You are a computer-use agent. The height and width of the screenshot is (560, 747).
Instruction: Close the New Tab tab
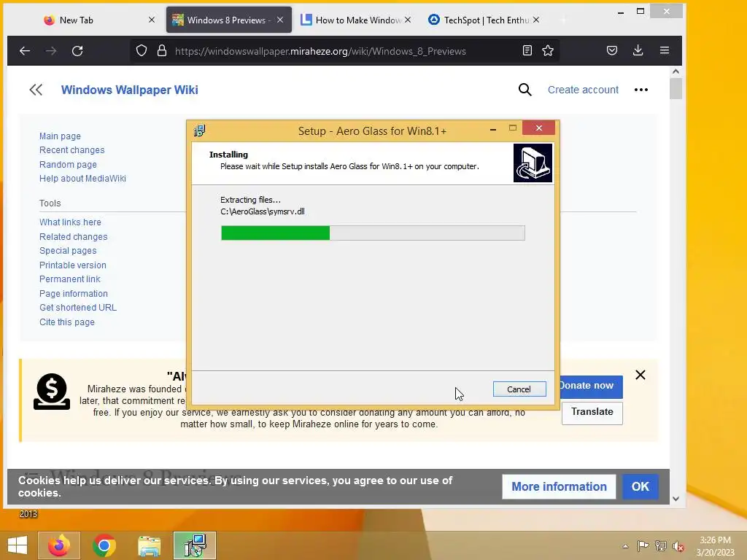point(152,20)
